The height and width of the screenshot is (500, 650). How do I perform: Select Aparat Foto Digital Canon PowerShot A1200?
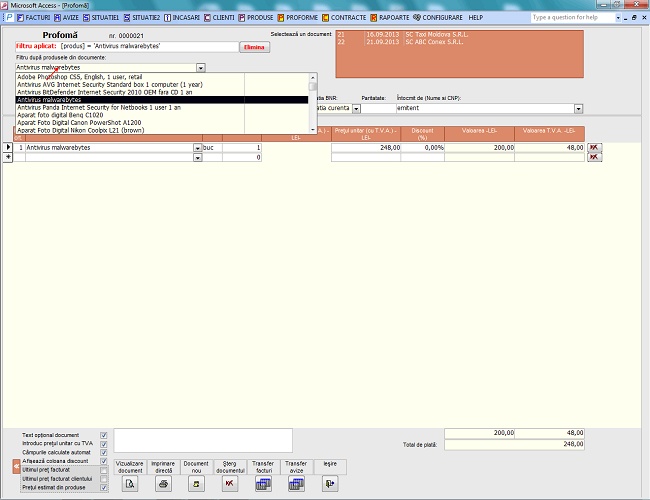click(162, 123)
